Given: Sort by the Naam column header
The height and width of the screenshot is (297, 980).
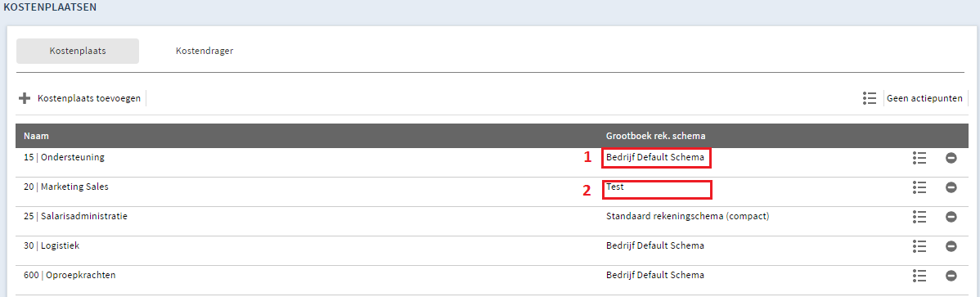Looking at the screenshot, I should [36, 136].
